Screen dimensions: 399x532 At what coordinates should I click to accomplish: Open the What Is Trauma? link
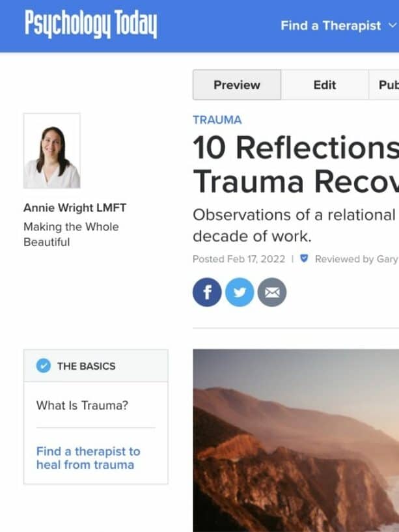83,405
